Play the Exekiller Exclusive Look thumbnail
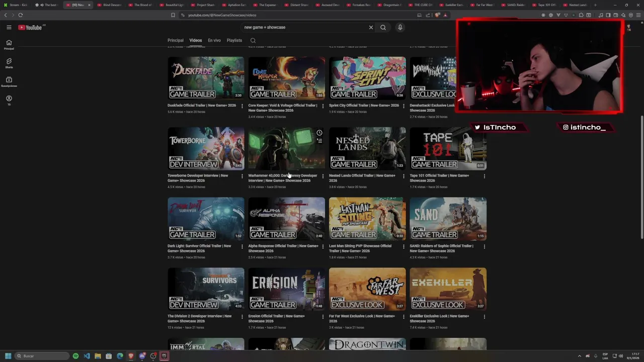 tap(448, 289)
